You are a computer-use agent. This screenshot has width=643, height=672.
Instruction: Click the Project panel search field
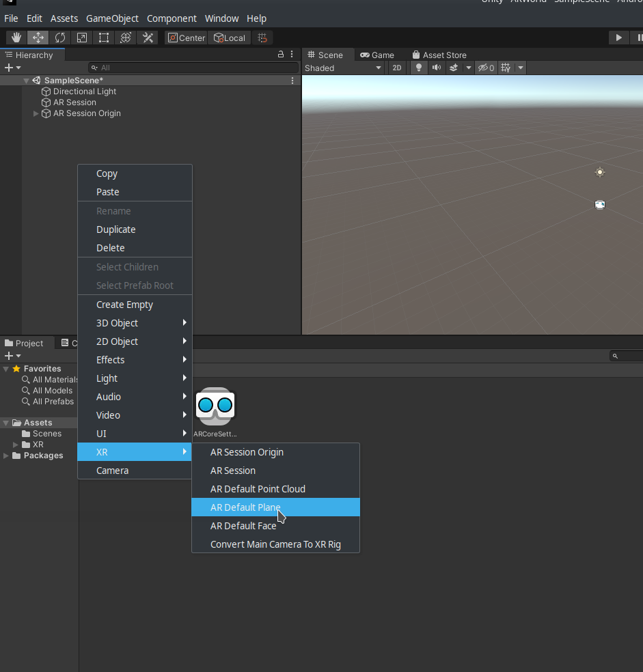tap(627, 356)
